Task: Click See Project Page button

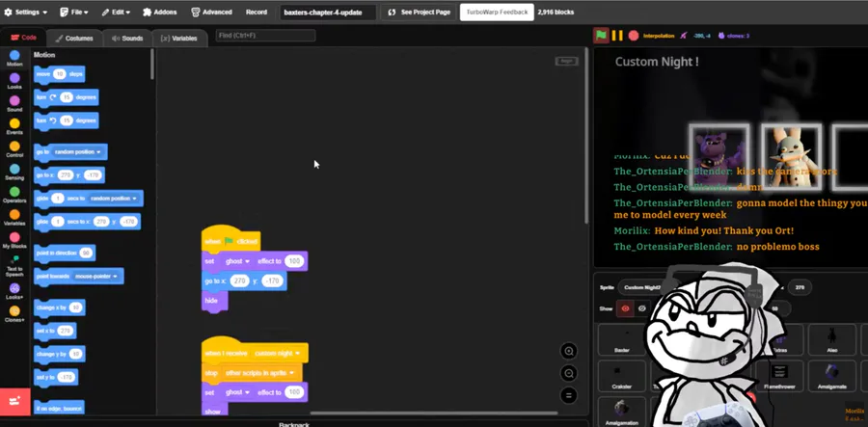Action: tap(420, 13)
